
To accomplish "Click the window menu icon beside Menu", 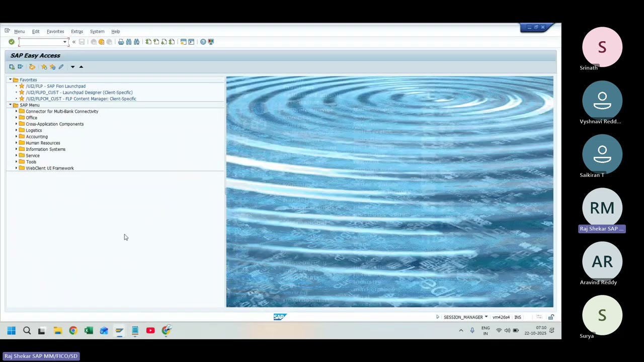I will click(x=7, y=31).
